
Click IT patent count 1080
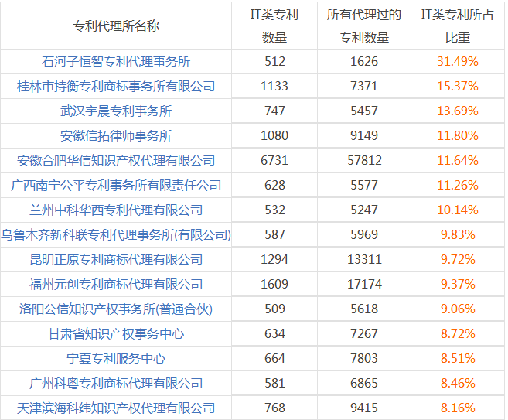point(274,135)
